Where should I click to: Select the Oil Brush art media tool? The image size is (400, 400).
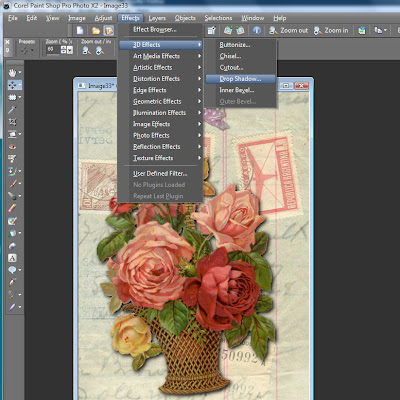[x=12, y=307]
